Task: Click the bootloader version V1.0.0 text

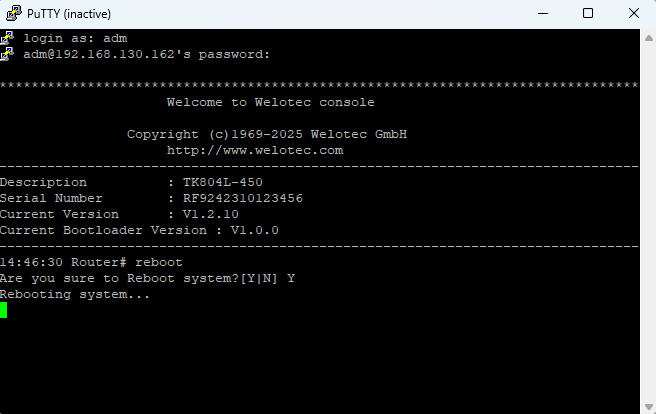Action: [255, 230]
